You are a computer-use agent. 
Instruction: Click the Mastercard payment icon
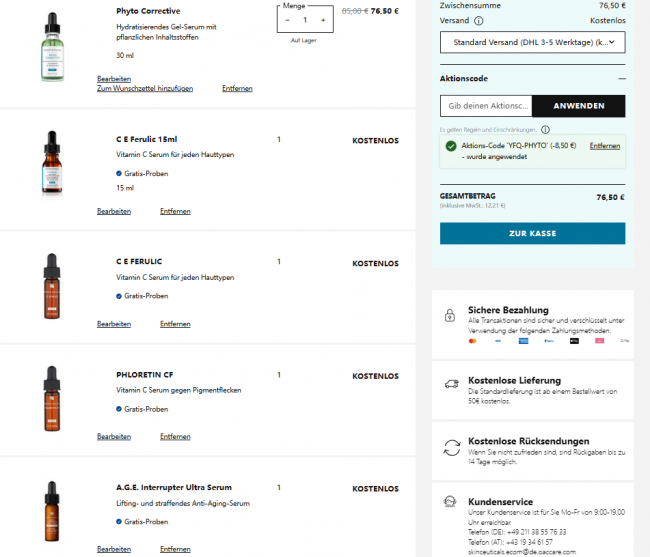pos(473,341)
